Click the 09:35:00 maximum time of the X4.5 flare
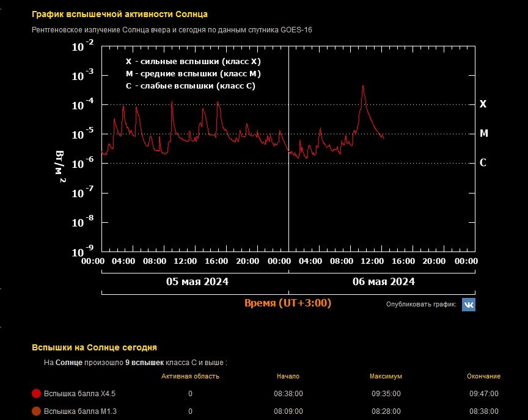528x420 pixels. (x=386, y=394)
